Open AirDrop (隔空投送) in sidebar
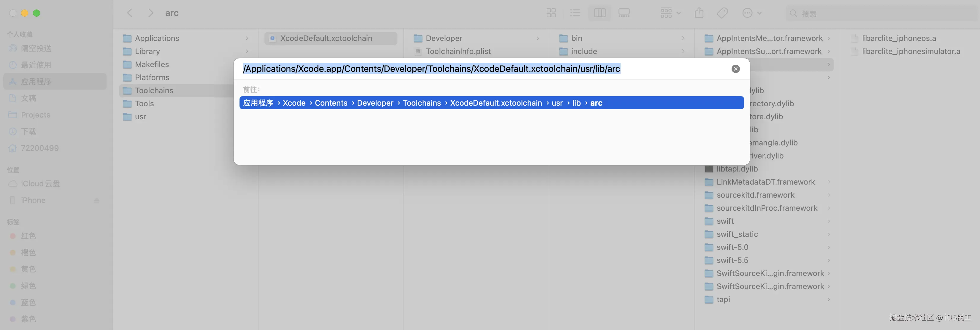The width and height of the screenshot is (980, 330). click(36, 48)
